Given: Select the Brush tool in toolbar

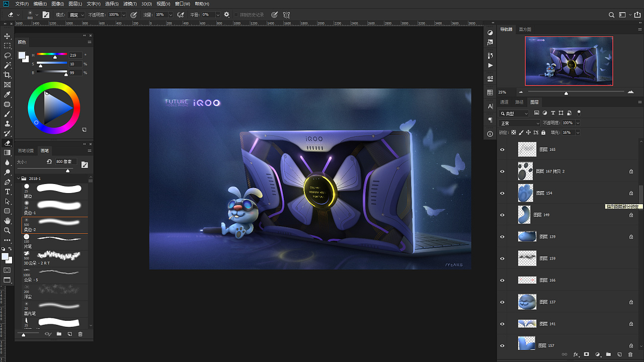Looking at the screenshot, I should tap(8, 114).
